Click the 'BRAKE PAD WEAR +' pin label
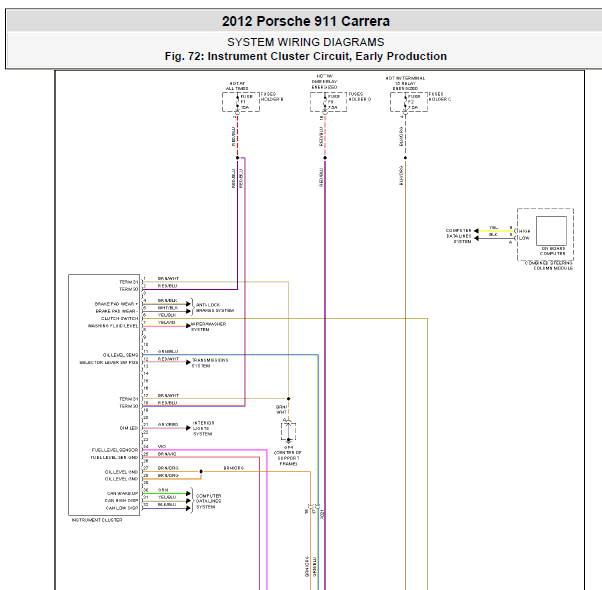Screen dimensions: 602x590 tap(116, 304)
